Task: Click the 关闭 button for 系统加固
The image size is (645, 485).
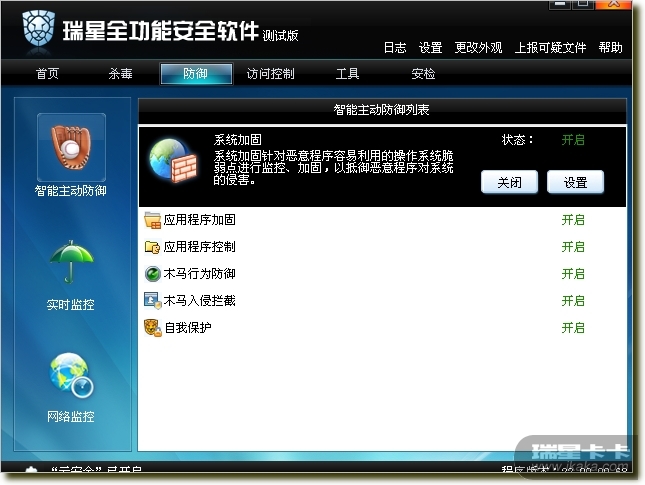Action: [x=509, y=182]
